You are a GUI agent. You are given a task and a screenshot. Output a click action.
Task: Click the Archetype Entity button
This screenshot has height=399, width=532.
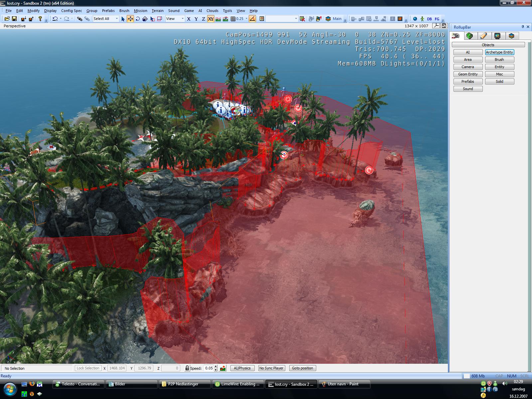(499, 52)
